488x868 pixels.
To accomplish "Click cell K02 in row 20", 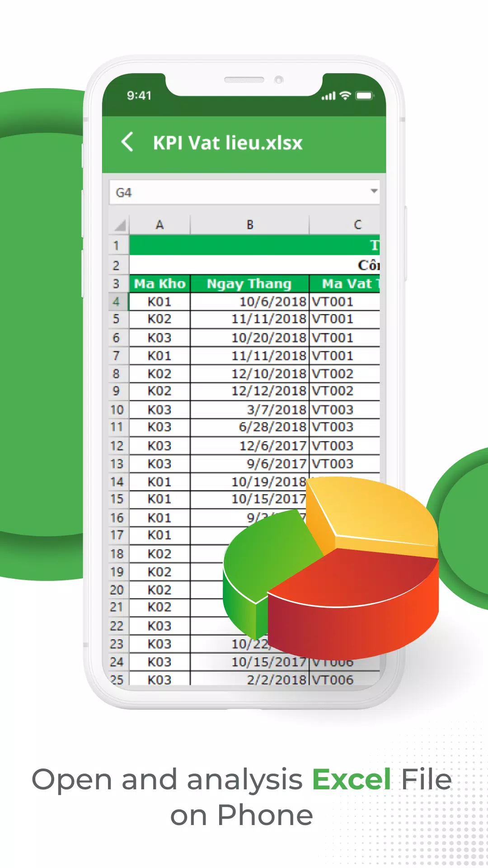I will [160, 590].
